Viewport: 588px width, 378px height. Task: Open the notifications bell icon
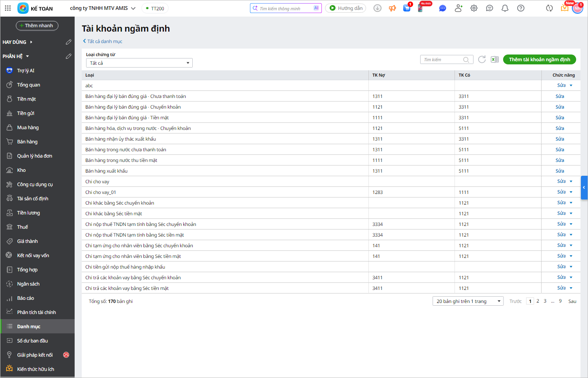505,8
